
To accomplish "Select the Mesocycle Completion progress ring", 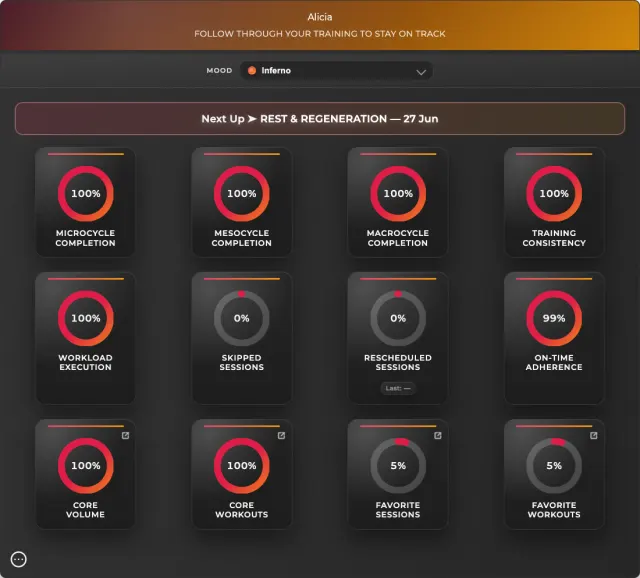I will 242,193.
